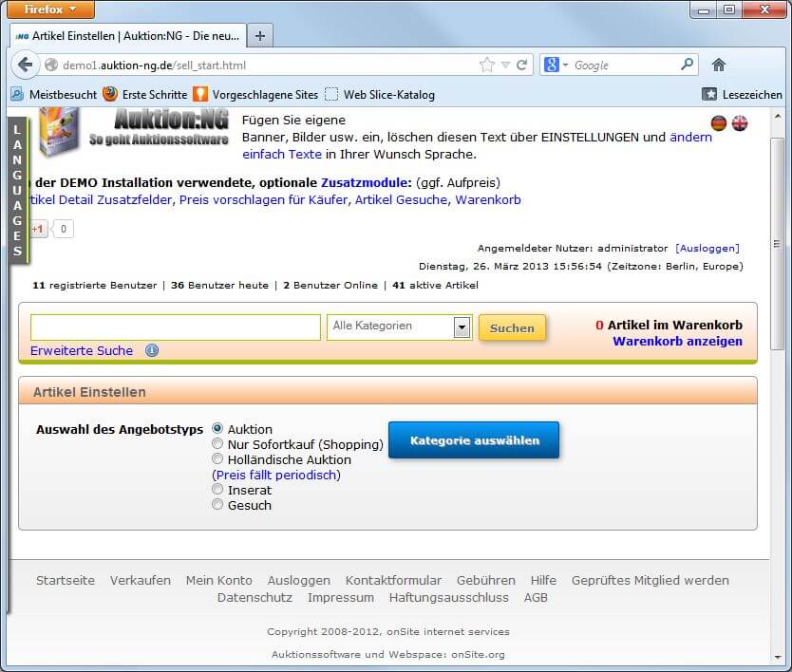
Task: Select Nur Sofortkauf (Shopping) option
Action: [217, 444]
